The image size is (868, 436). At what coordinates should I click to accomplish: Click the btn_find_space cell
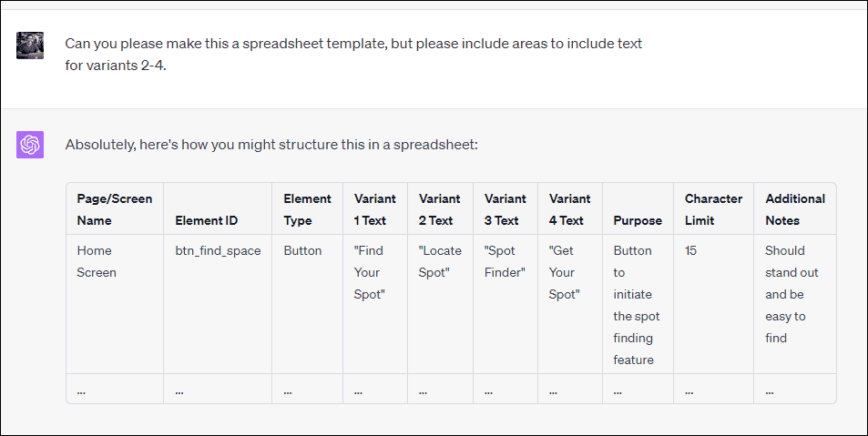pos(218,304)
